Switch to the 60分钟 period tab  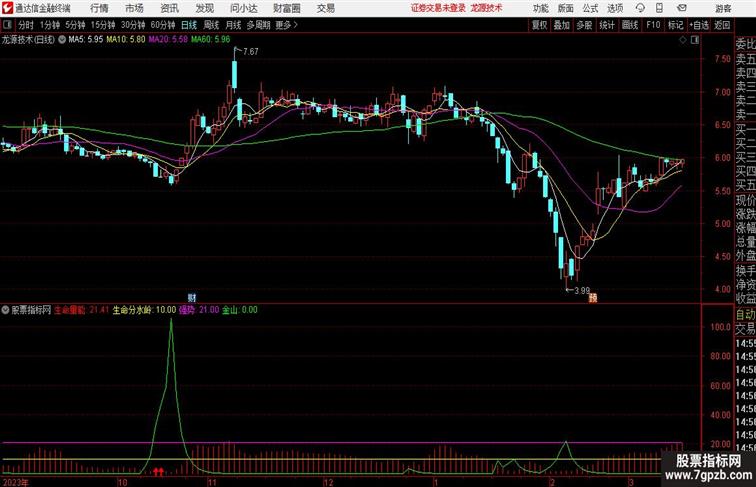pyautogui.click(x=163, y=25)
